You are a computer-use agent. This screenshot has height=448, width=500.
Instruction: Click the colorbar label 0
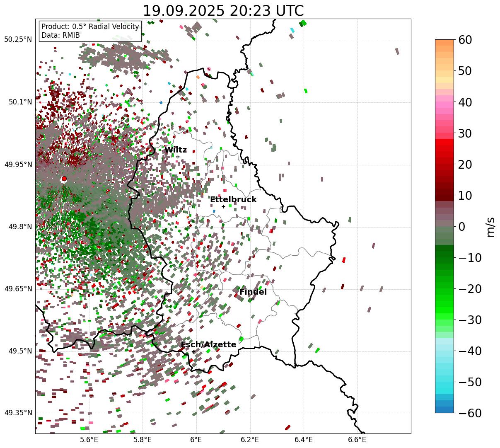coord(461,226)
